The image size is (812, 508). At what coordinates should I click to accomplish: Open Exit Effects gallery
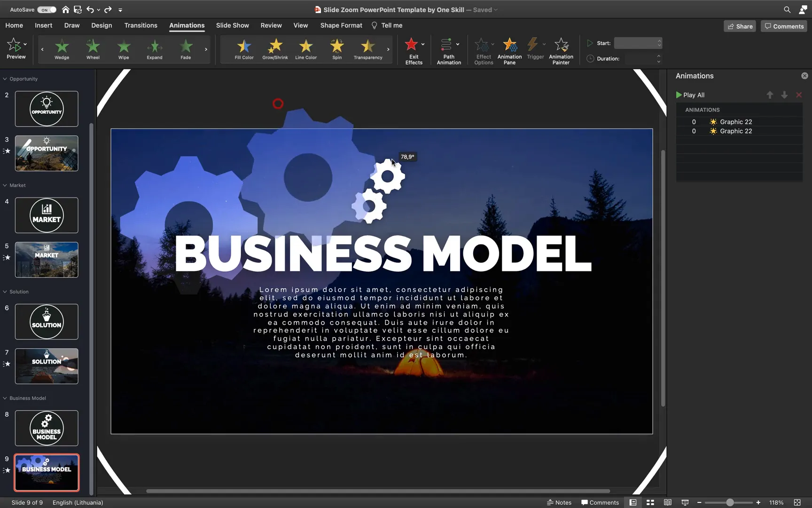414,51
